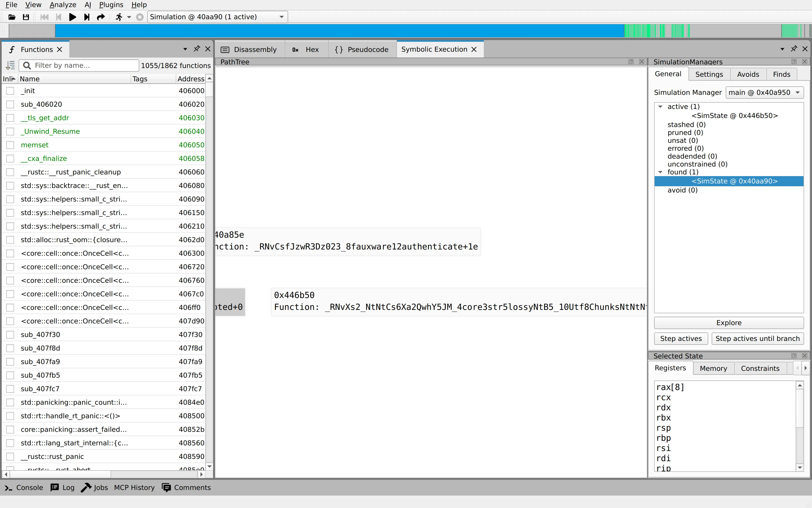Open Functions panel options dropdown arrow
The height and width of the screenshot is (508, 812).
click(x=185, y=49)
